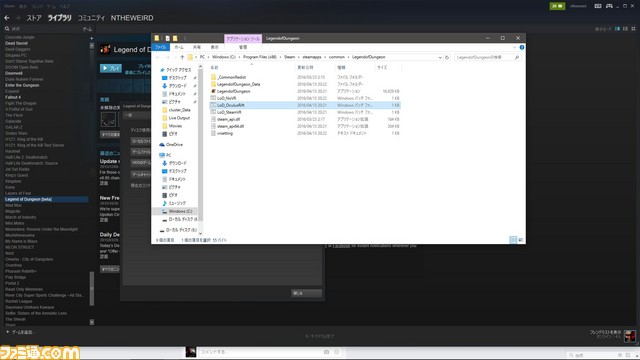Expand the Explorer address bar history dropdown
This screenshot has height=360, width=640.
(440, 58)
